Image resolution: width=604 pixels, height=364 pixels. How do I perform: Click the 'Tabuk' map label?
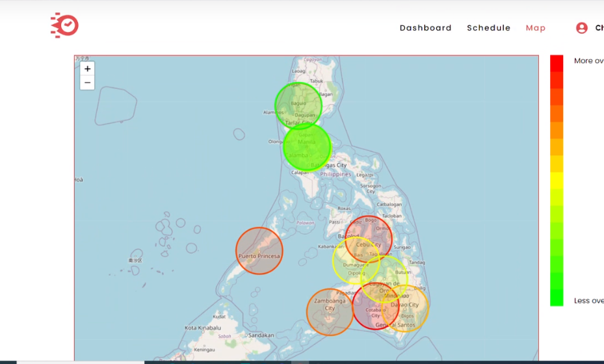316,81
